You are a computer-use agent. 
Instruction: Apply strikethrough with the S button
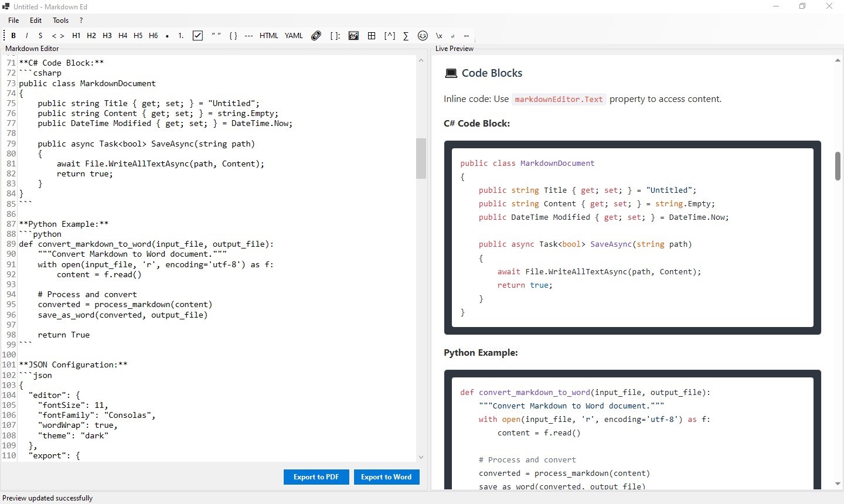click(40, 36)
